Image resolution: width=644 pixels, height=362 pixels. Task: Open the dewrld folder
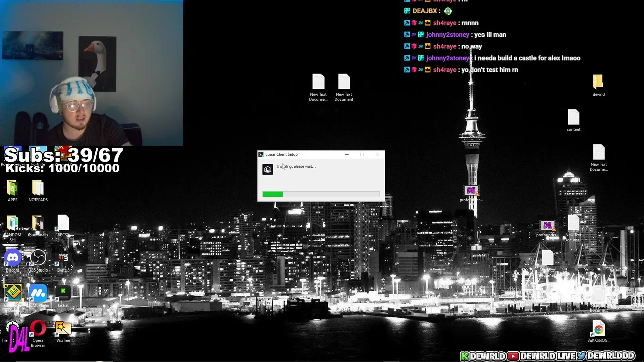(598, 85)
